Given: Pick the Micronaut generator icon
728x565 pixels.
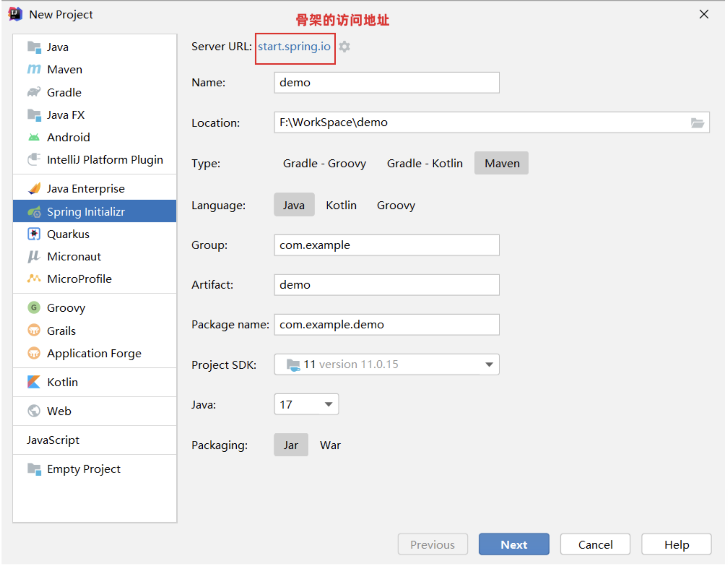Looking at the screenshot, I should coord(34,256).
